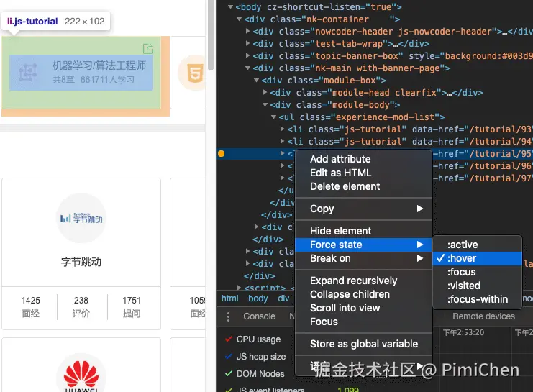Uncheck the :hover forced state

pyautogui.click(x=477, y=258)
